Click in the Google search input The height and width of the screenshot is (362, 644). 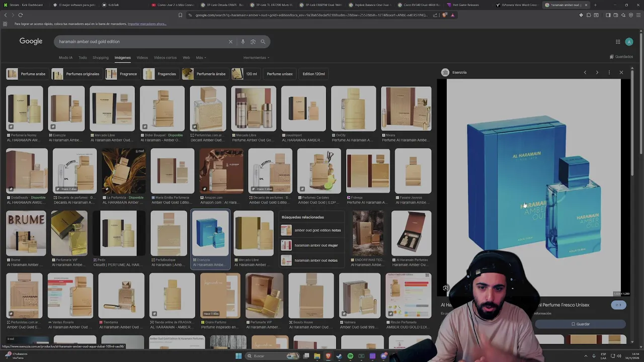pos(141,42)
